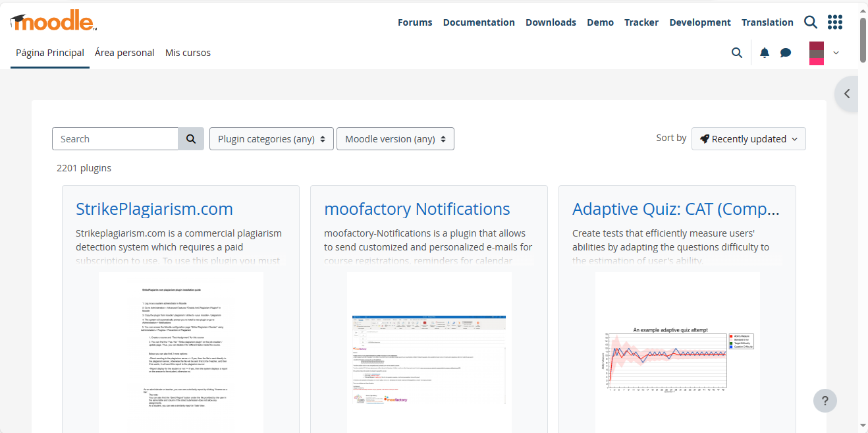Open the Adaptive Quiz: CAT plugin title
Image resolution: width=868 pixels, height=433 pixels.
pyautogui.click(x=676, y=209)
